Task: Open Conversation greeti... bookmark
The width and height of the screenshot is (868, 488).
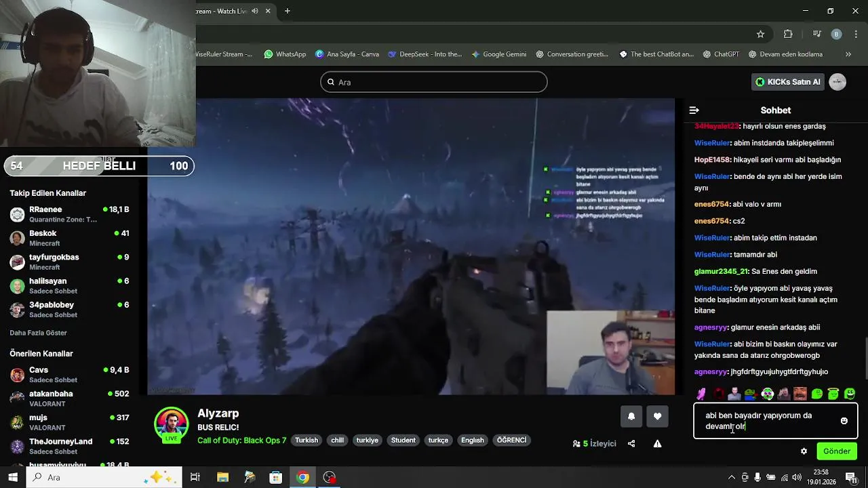Action: point(572,54)
